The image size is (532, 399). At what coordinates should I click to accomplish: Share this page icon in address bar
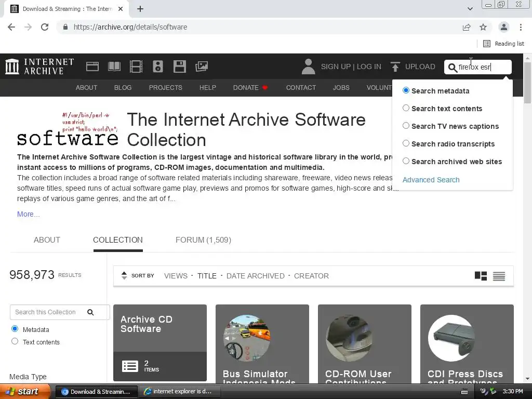click(467, 27)
